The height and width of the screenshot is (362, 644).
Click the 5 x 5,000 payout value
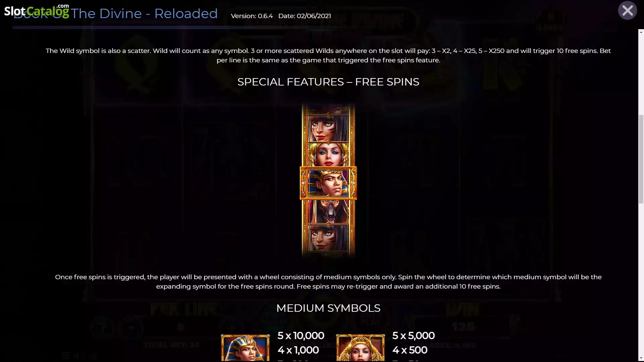pyautogui.click(x=414, y=336)
